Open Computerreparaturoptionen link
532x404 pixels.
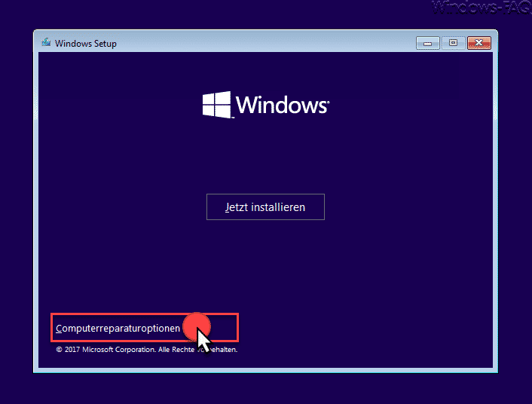point(118,329)
